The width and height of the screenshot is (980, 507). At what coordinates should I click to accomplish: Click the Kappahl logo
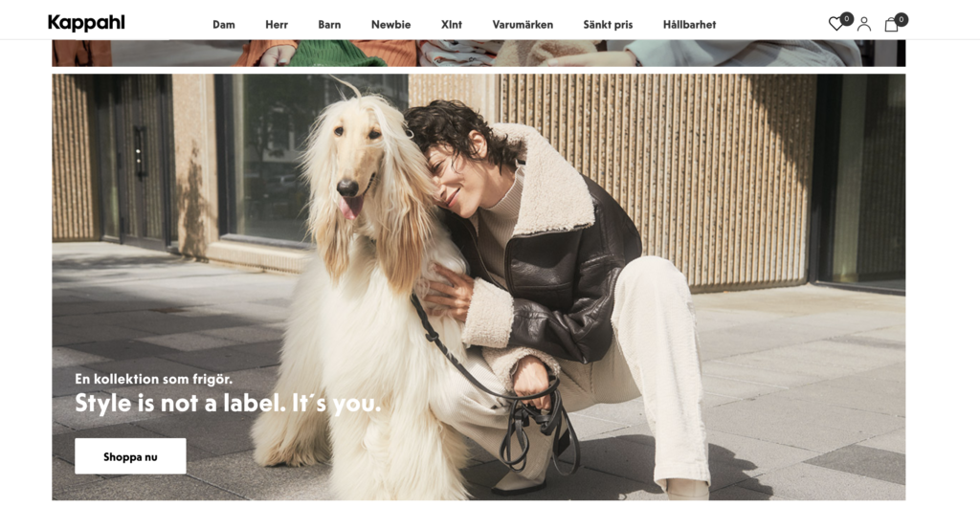pyautogui.click(x=86, y=23)
